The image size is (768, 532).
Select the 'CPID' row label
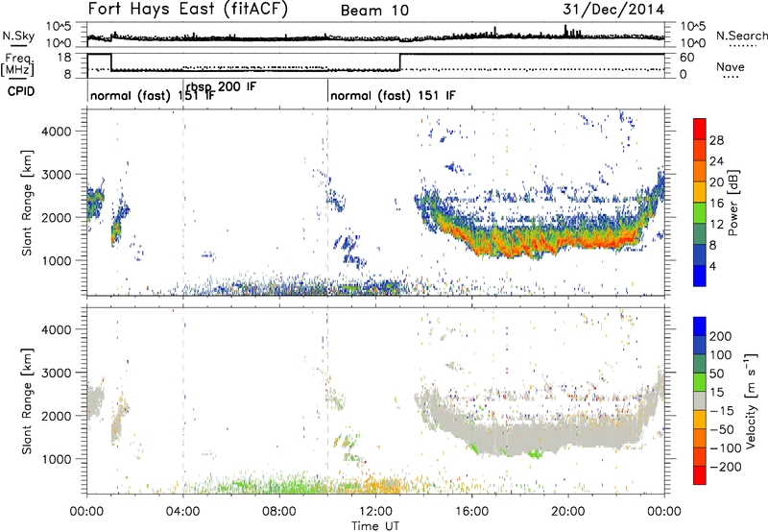pyautogui.click(x=21, y=91)
